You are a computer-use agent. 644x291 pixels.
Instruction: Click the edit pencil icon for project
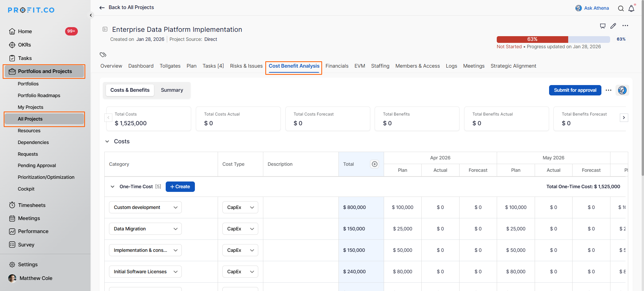point(613,26)
